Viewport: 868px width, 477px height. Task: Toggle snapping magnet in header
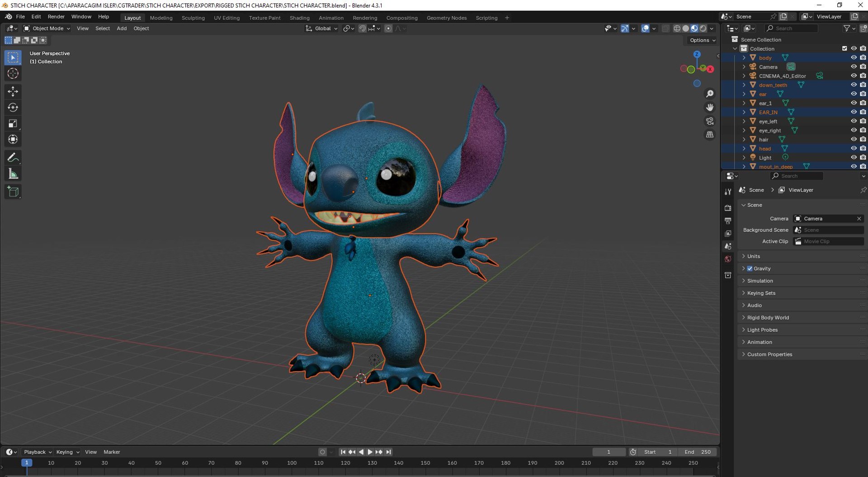coord(362,28)
